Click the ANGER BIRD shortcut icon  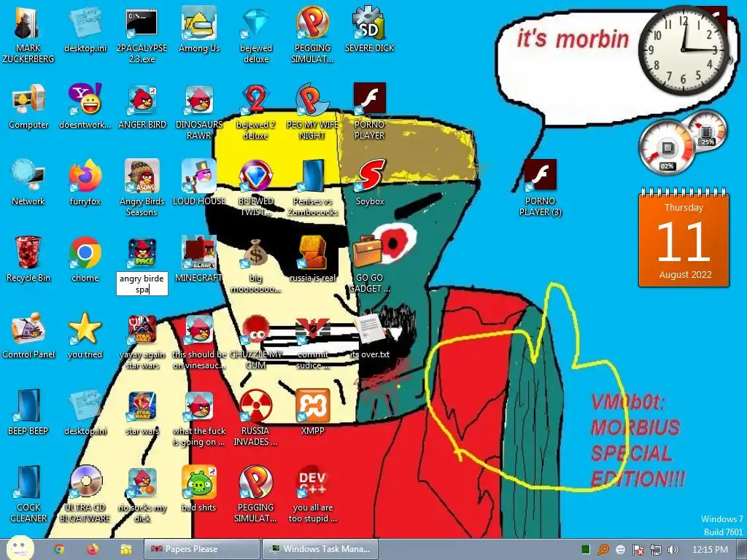pos(142,101)
